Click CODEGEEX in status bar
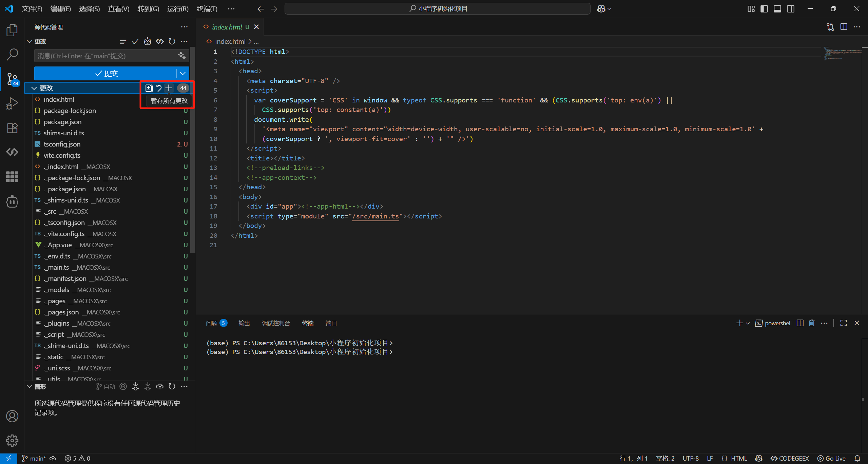This screenshot has width=868, height=464. point(790,458)
